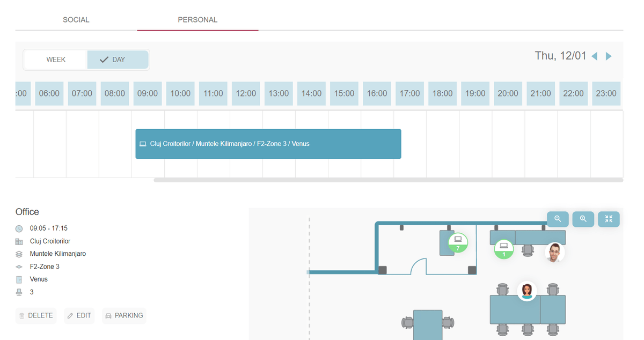Select the 20:00 hour header
Screen dimensions: 644x340
pos(508,93)
